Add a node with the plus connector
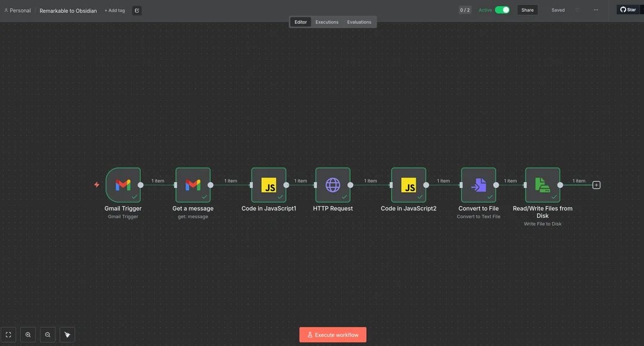 tap(596, 185)
